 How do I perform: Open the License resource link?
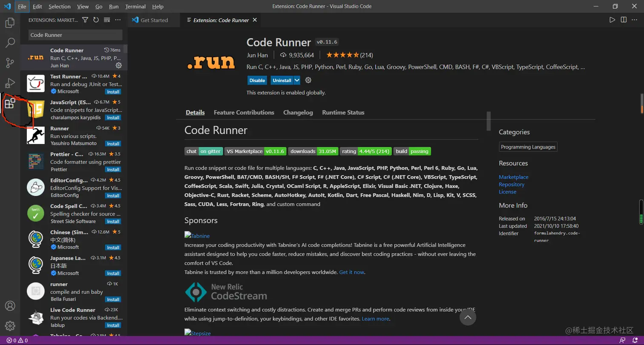pos(508,192)
